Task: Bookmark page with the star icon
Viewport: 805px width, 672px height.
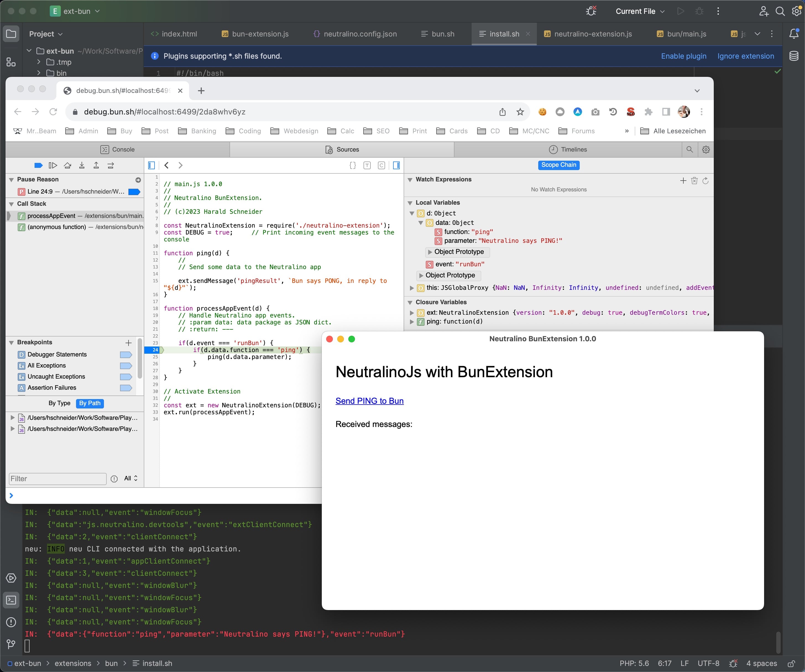Action: tap(520, 112)
